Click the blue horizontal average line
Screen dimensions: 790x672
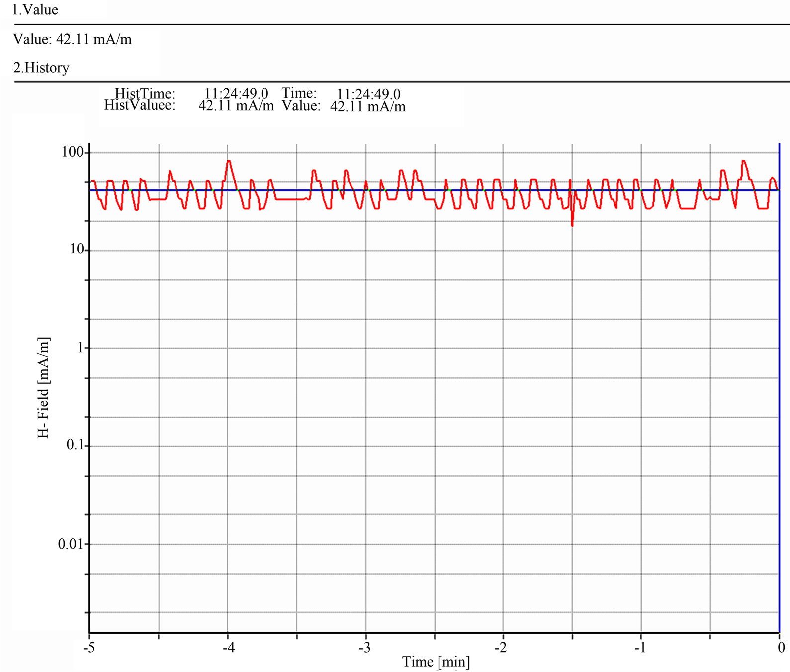[x=434, y=190]
